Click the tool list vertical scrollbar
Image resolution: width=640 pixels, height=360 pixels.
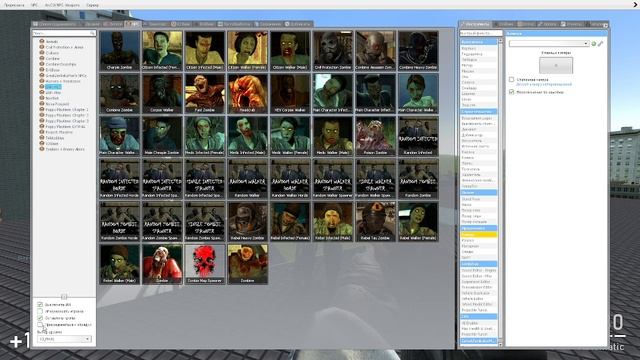pyautogui.click(x=500, y=192)
